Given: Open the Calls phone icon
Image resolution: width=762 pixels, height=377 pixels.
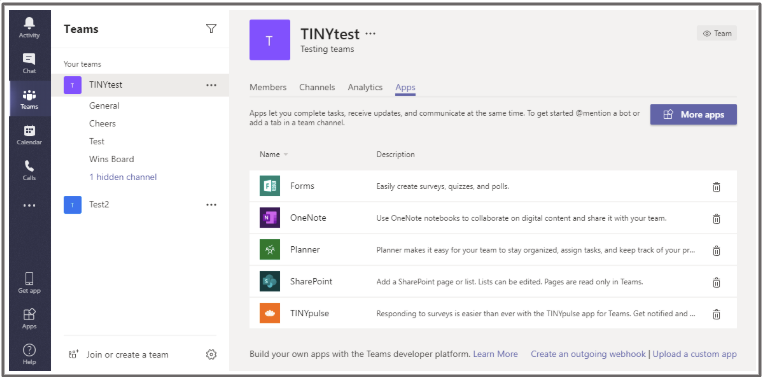Looking at the screenshot, I should click(29, 166).
